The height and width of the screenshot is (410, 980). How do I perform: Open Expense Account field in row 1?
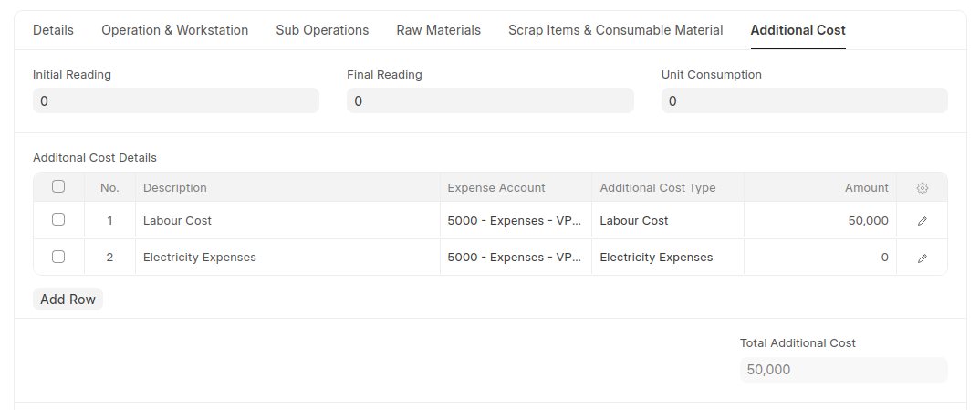tap(515, 221)
